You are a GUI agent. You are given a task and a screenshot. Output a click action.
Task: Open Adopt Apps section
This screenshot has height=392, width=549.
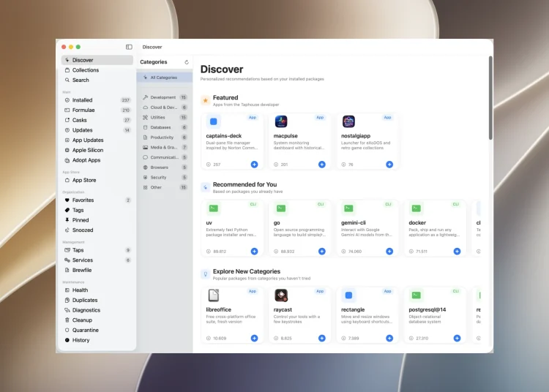tap(97, 160)
